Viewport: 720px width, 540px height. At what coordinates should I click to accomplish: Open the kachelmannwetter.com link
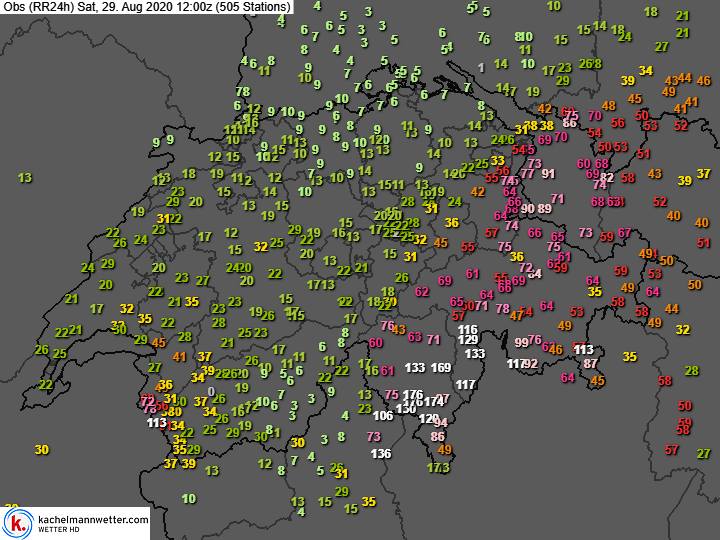[91, 518]
